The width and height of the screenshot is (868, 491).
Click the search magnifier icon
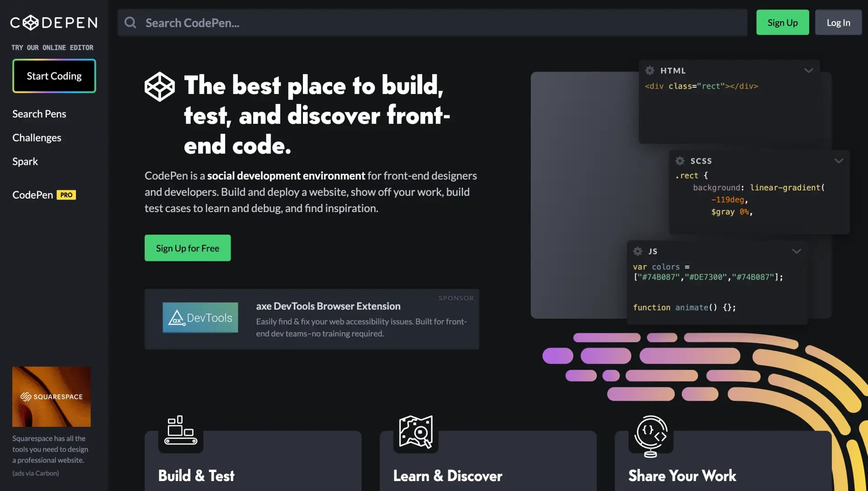(x=130, y=23)
